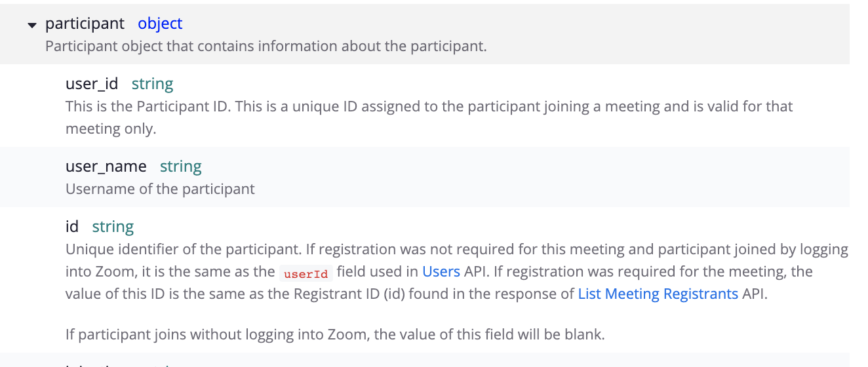Click the blue object type label
Viewport: 868px width, 367px height.
click(160, 24)
